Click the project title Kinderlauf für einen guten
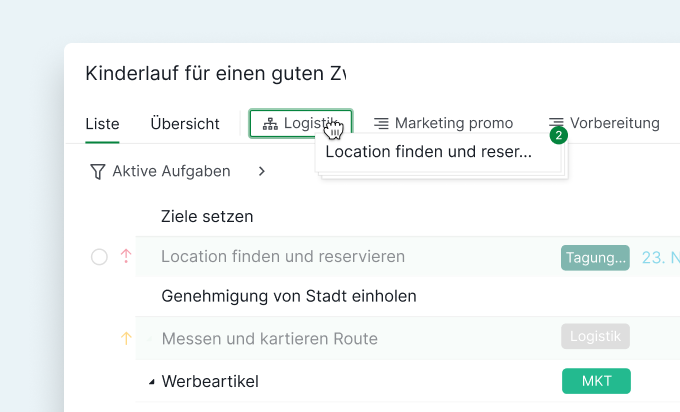Screen dimensions: 680x412 (215, 74)
